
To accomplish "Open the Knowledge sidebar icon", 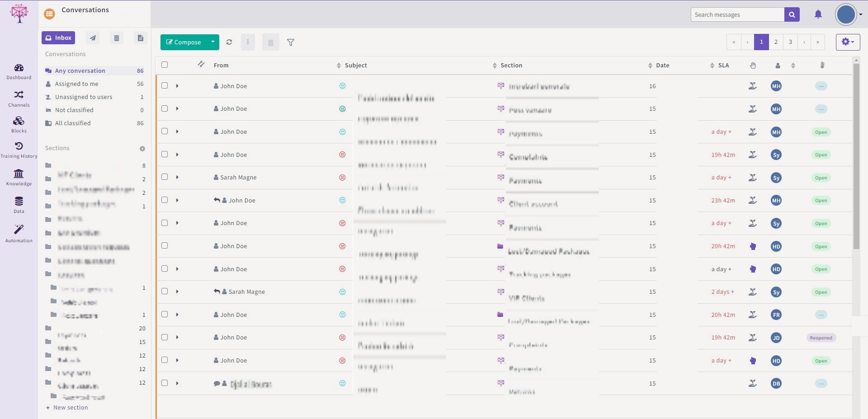I will coord(19,177).
